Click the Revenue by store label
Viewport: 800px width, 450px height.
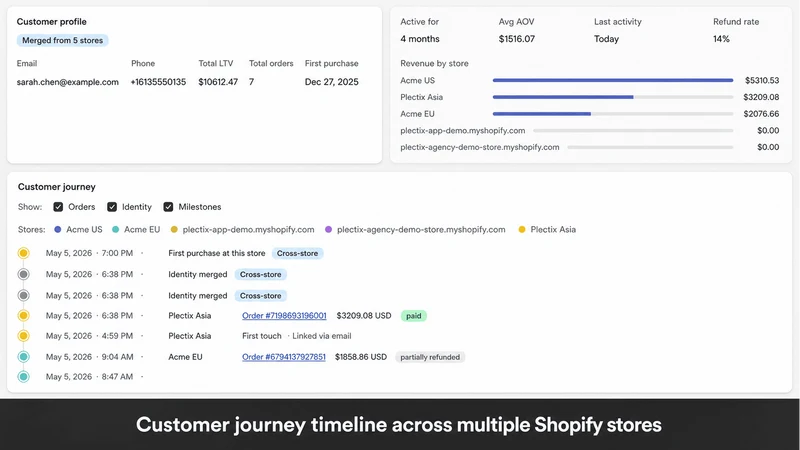coord(434,63)
